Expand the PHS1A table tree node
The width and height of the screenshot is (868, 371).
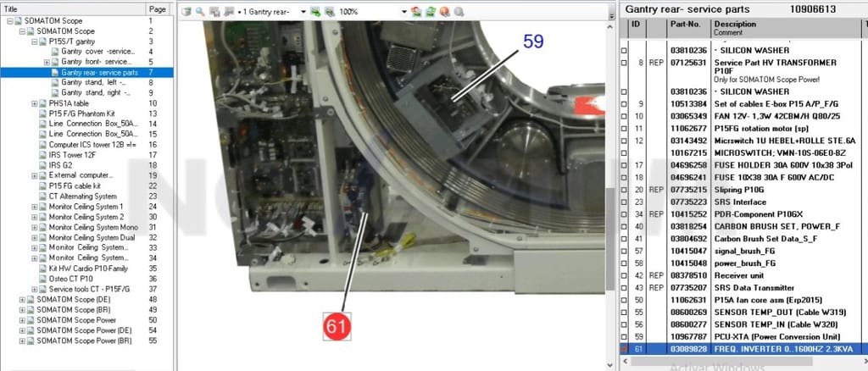pos(34,103)
